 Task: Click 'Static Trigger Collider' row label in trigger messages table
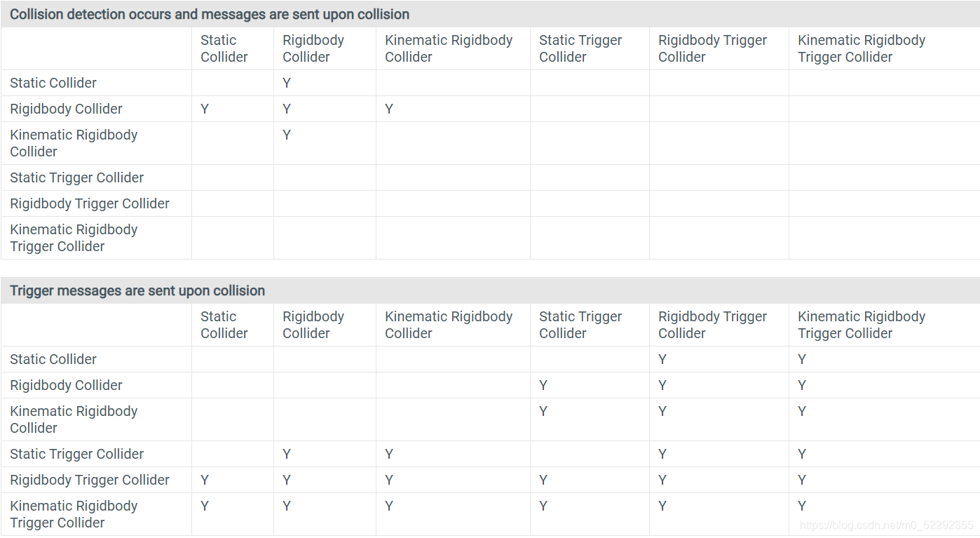click(76, 454)
